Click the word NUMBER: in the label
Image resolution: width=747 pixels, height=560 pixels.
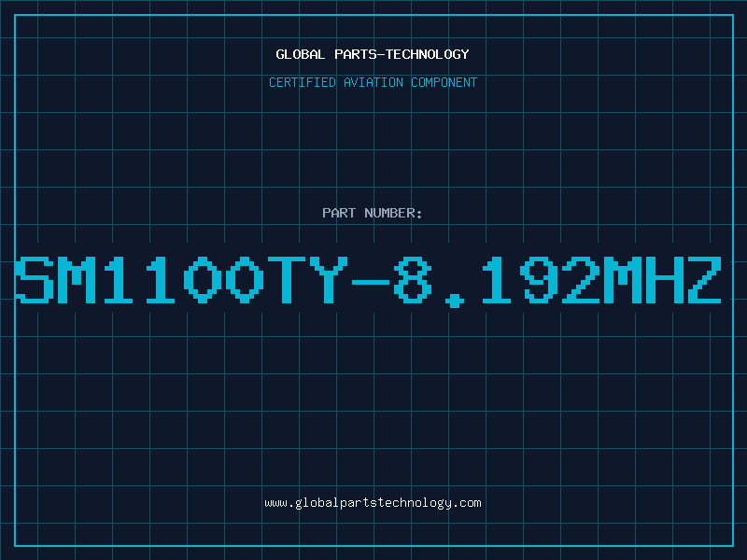point(393,213)
